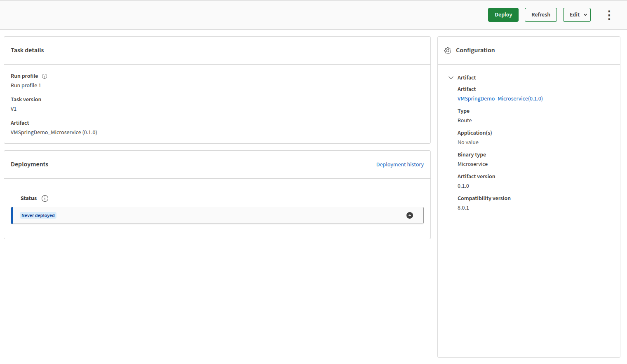This screenshot has height=364, width=627.
Task: Click the Run profile info icon
Action: click(x=45, y=76)
